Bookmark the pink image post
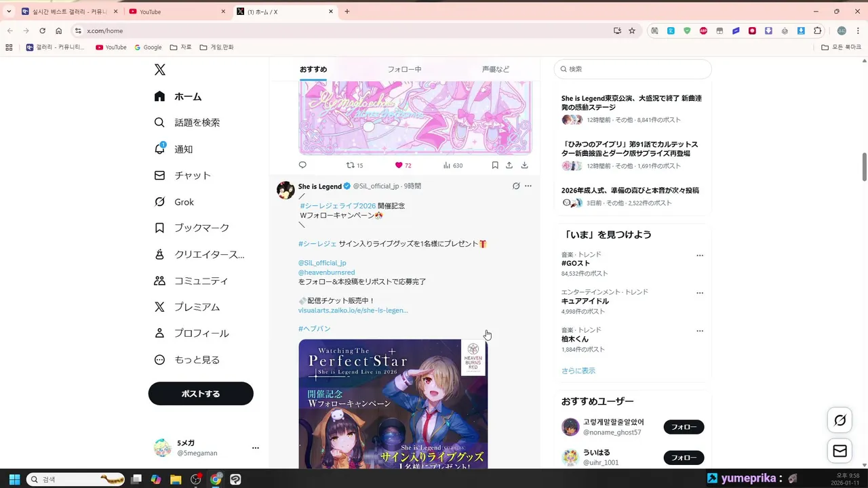The image size is (868, 488). click(495, 165)
